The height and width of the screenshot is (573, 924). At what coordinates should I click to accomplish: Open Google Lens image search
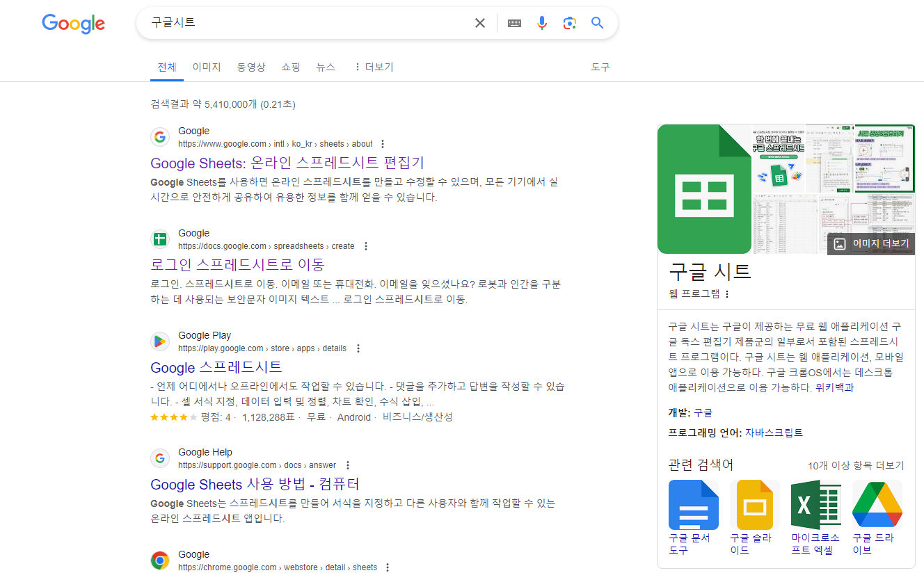coord(570,23)
